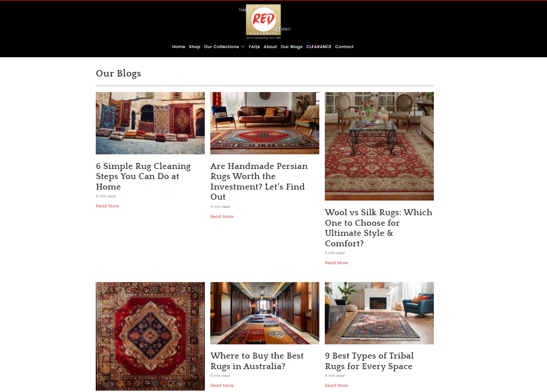Expand the Our Collections chevron arrow
Screen dimensions: 547x392
[x=243, y=47]
